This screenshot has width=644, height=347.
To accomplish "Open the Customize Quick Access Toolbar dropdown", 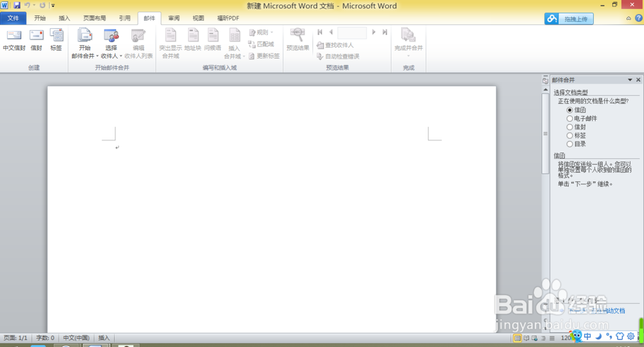I will (53, 6).
